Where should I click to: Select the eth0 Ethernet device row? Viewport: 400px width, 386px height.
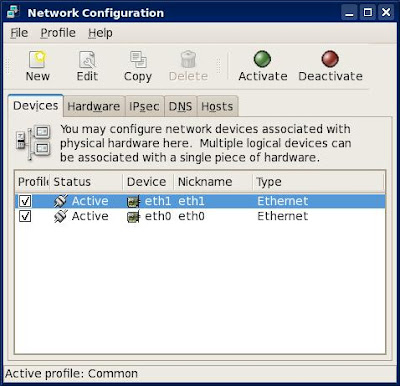click(200, 216)
